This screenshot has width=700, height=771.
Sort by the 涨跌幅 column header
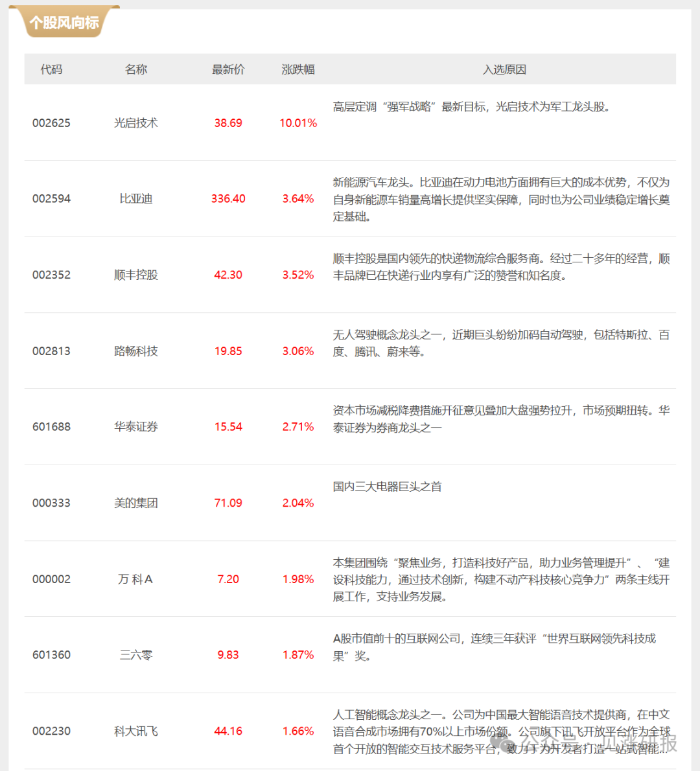pyautogui.click(x=297, y=69)
